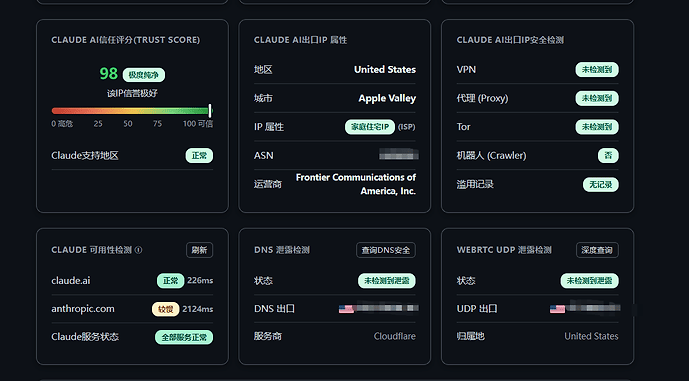The height and width of the screenshot is (381, 689).
Task: Click the CLAUDE AI信任评分(TRUST SCORE) heading
Action: [126, 40]
